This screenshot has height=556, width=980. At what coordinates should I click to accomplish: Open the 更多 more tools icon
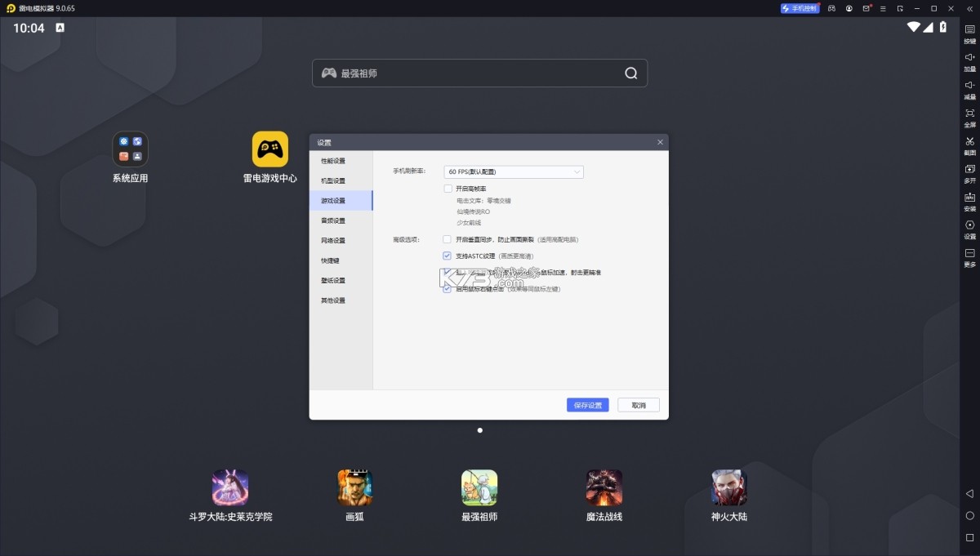[969, 257]
